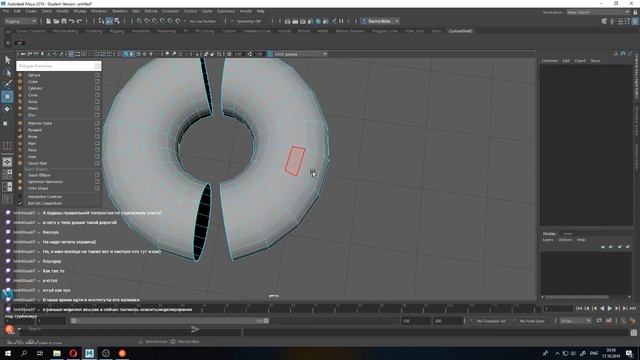Open the option box beside Cylinder
Screen dimensions: 640x360
(x=97, y=88)
